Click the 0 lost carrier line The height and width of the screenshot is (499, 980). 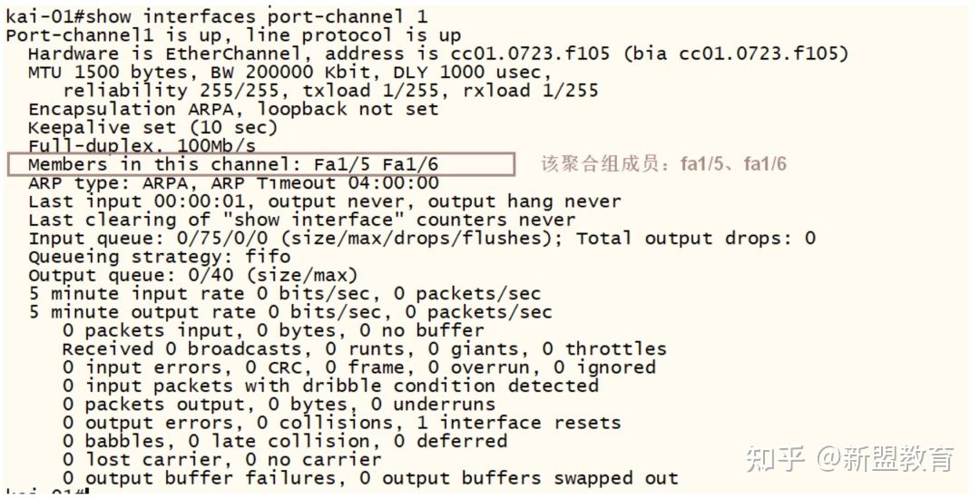click(x=221, y=460)
